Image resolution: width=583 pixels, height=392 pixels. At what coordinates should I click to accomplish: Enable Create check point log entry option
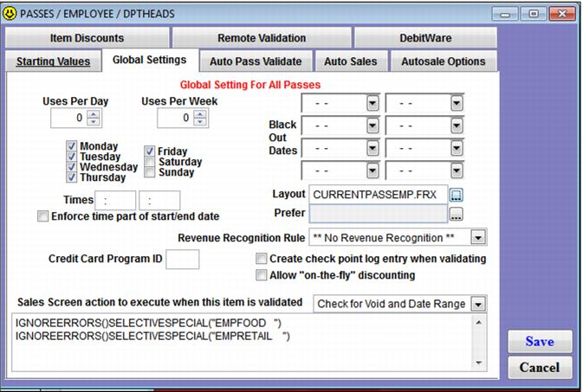pyautogui.click(x=262, y=259)
